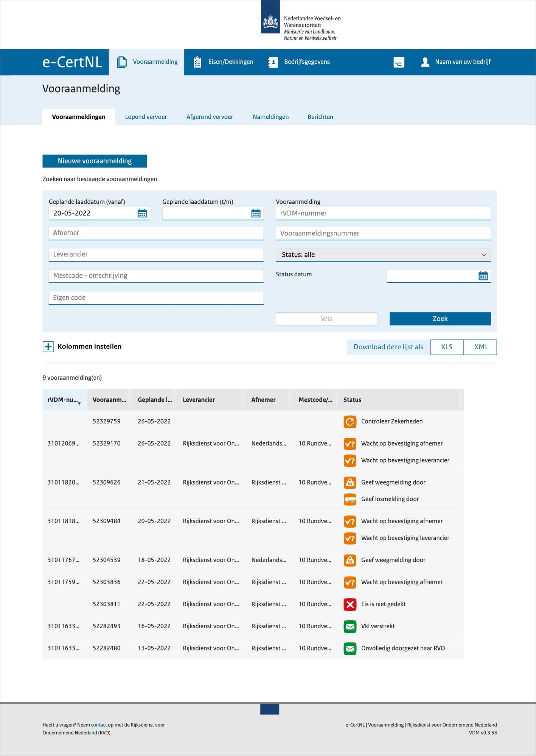The width and height of the screenshot is (536, 756).
Task: Click the green Vkl verstrekt envelope icon
Action: coord(350,626)
